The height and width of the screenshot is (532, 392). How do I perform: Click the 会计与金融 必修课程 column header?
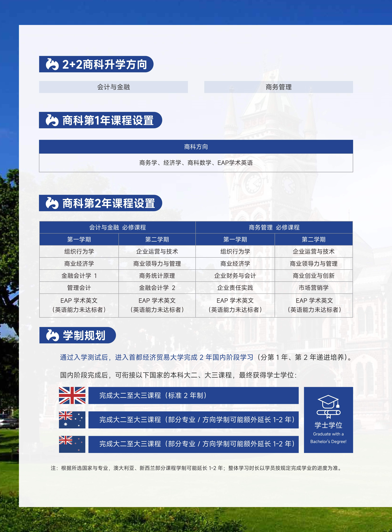coord(117,227)
